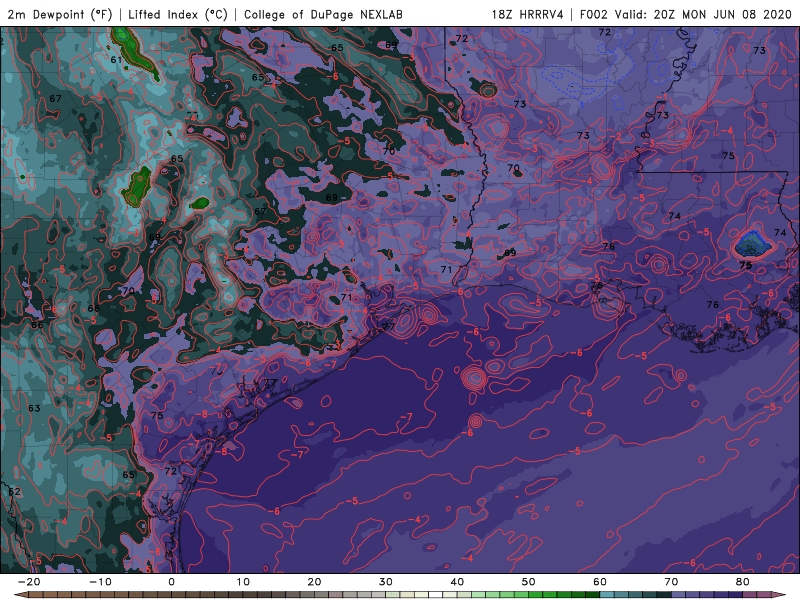Click the 'College of DuPage NEXLAB' label
This screenshot has width=800, height=600.
(x=323, y=14)
